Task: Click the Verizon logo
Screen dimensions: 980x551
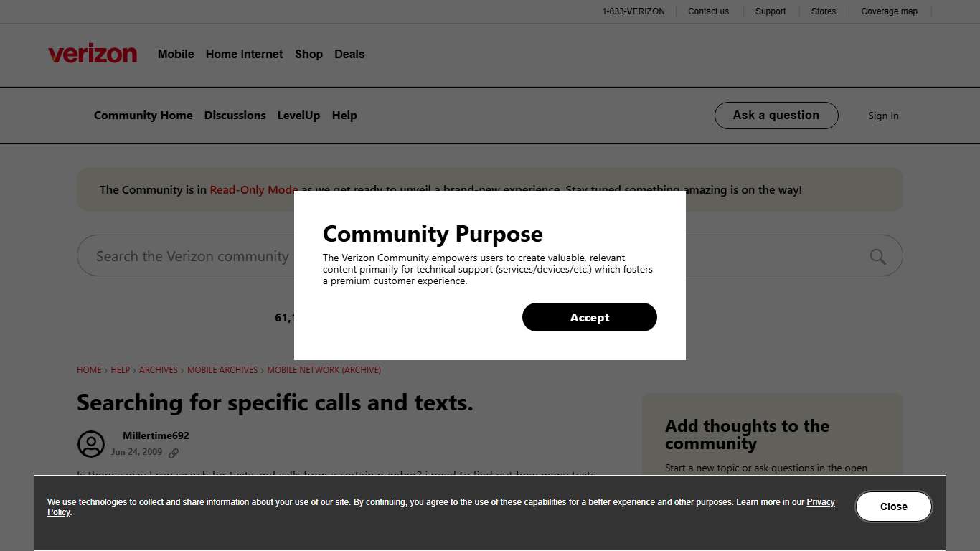Action: pos(92,53)
